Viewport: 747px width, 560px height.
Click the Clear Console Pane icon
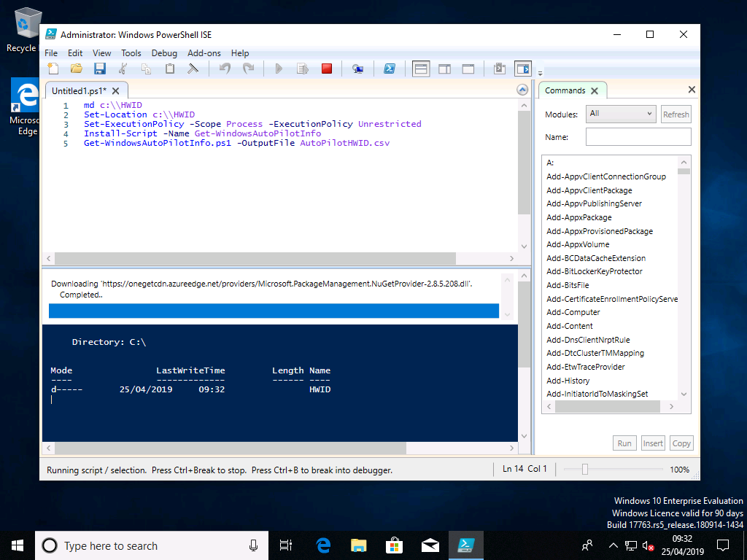193,69
